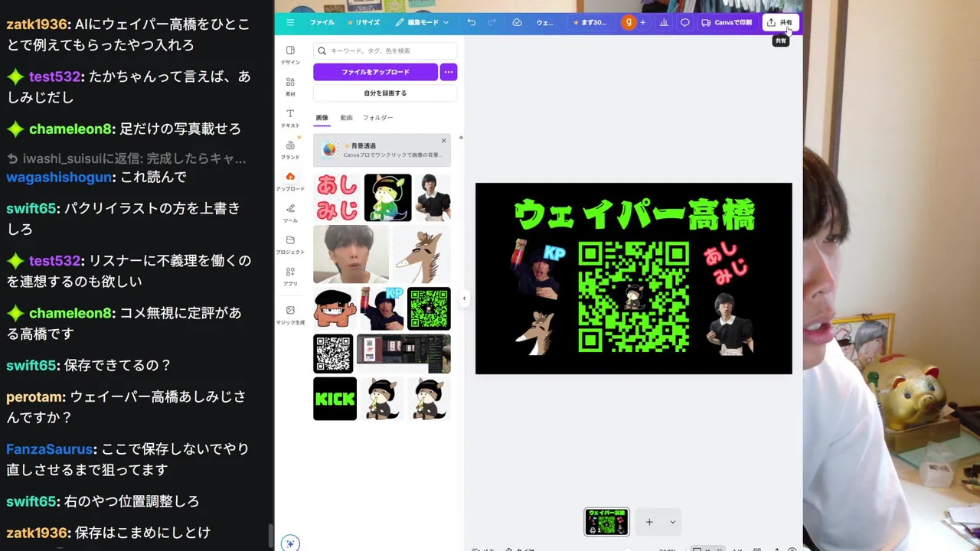Click the keyword search field in uploads
This screenshot has width=980, height=551.
tap(385, 51)
